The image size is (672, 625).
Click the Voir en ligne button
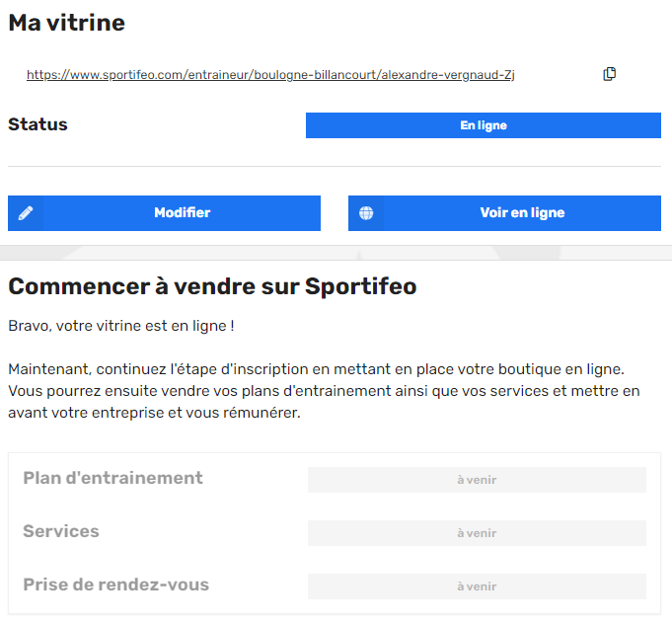tap(504, 213)
